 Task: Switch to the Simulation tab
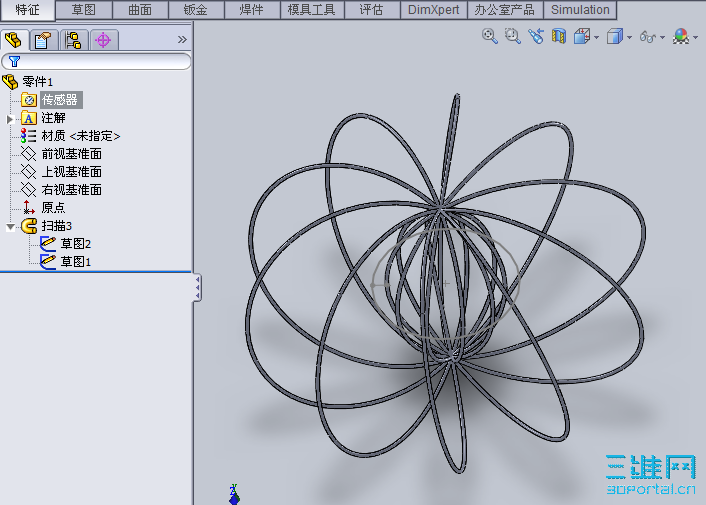pos(580,10)
